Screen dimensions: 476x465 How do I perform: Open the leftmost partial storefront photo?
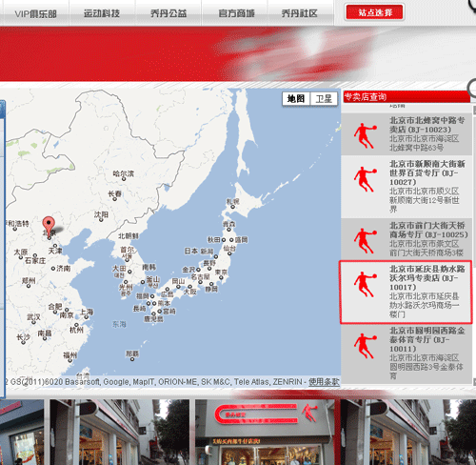coord(22,432)
